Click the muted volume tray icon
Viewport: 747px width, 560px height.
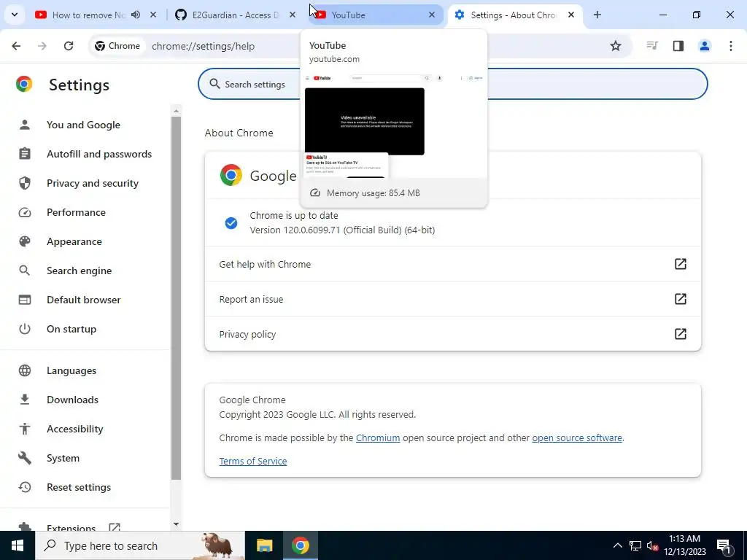pyautogui.click(x=652, y=545)
